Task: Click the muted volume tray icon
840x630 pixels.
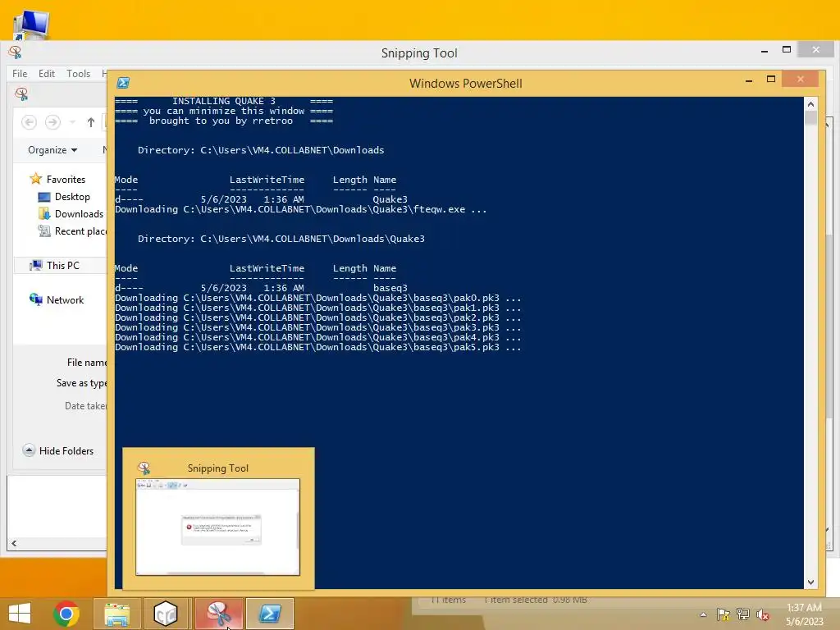Action: pos(763,614)
